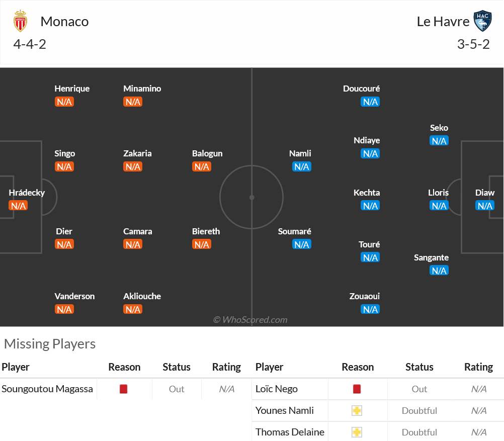Select Balogun on the Monaco lineup

[x=207, y=153]
